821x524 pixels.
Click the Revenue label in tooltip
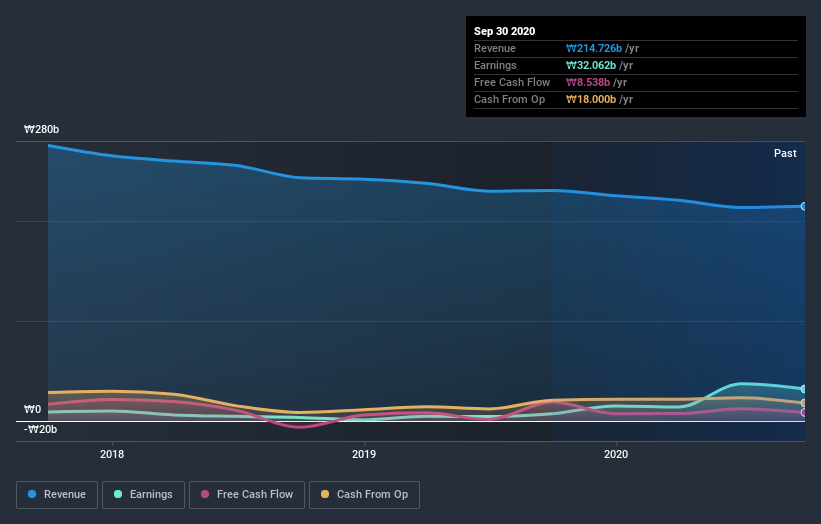[495, 49]
